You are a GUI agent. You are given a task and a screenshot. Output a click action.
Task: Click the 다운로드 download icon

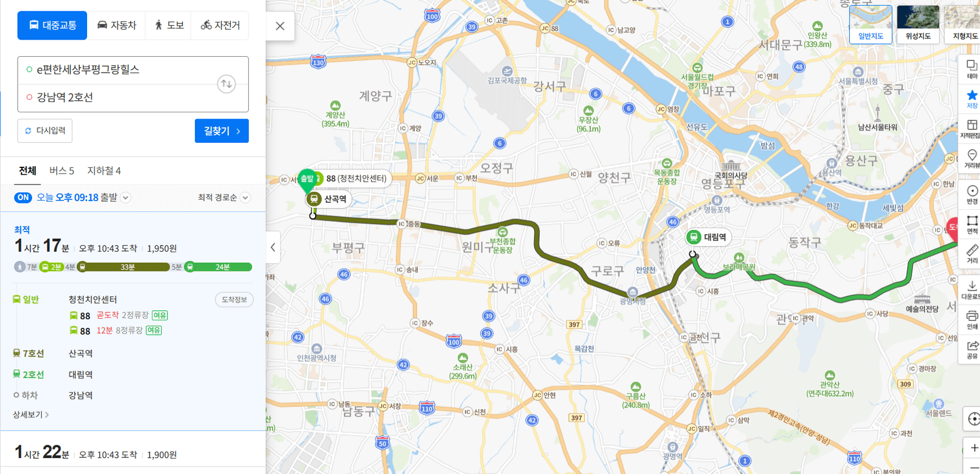tap(972, 289)
